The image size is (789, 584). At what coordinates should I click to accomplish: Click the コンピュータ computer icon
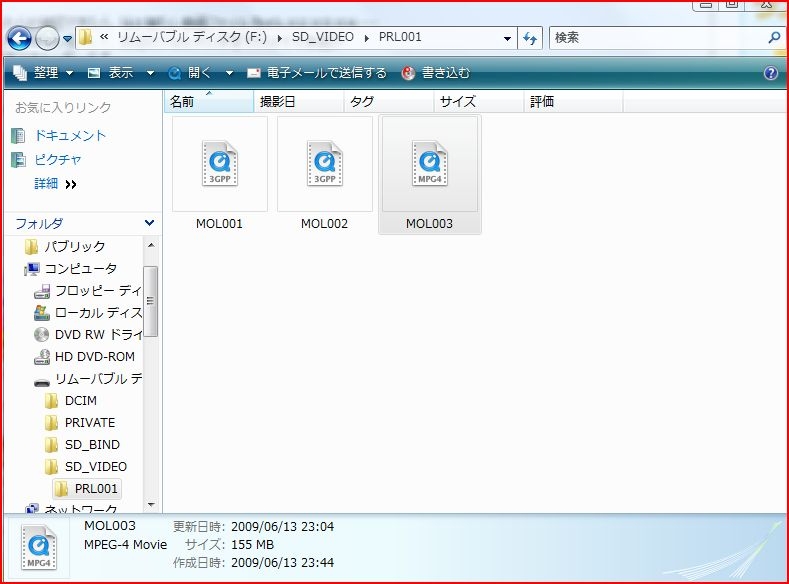pyautogui.click(x=32, y=269)
